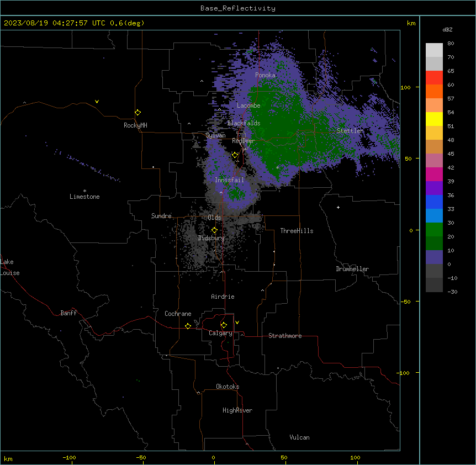
Task: Pick the magenta 42-39 dBZ legend swatch
Action: pyautogui.click(x=434, y=174)
